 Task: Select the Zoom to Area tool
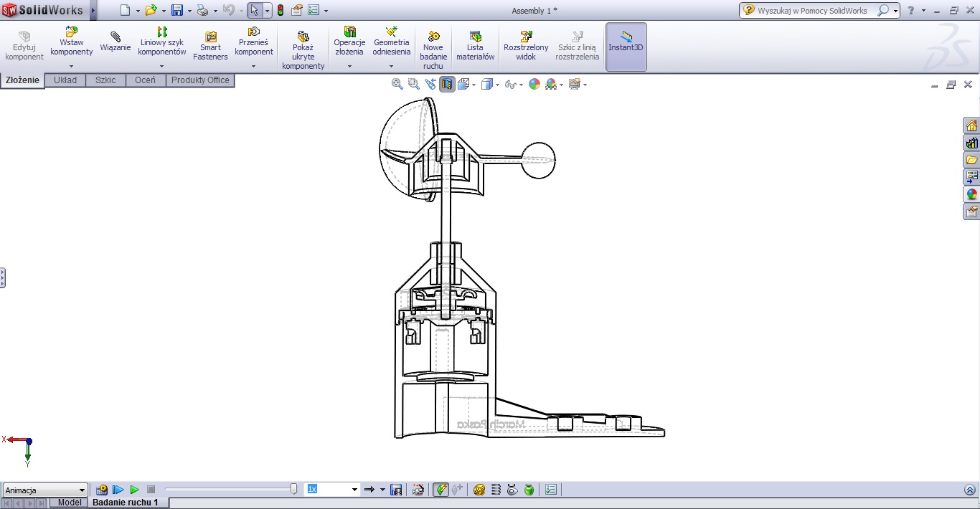pyautogui.click(x=413, y=84)
